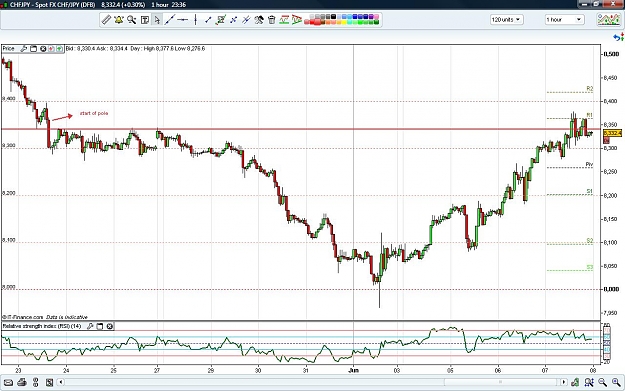
Task: Open the chart indicators icon at top right
Action: tap(608, 20)
